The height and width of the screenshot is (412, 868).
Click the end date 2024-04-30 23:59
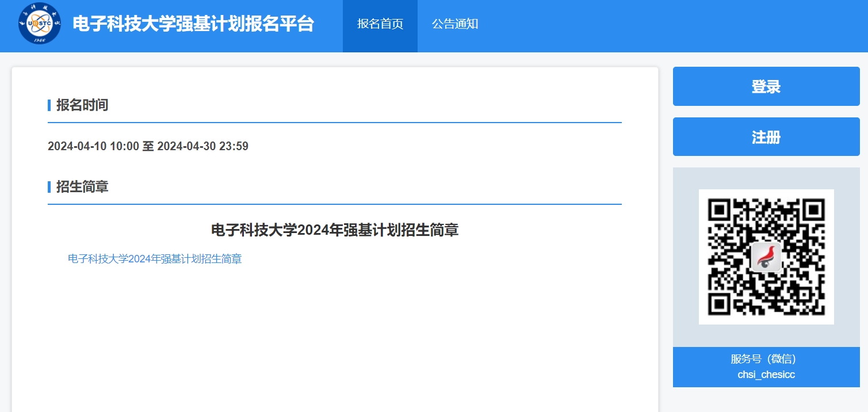(202, 146)
